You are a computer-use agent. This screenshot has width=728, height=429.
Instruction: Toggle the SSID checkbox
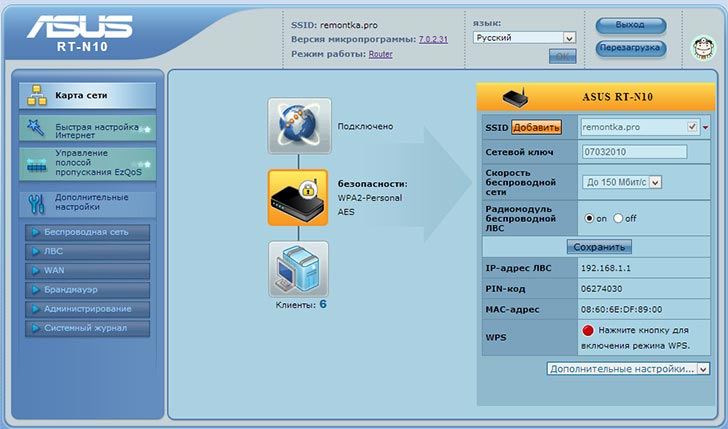click(x=692, y=127)
